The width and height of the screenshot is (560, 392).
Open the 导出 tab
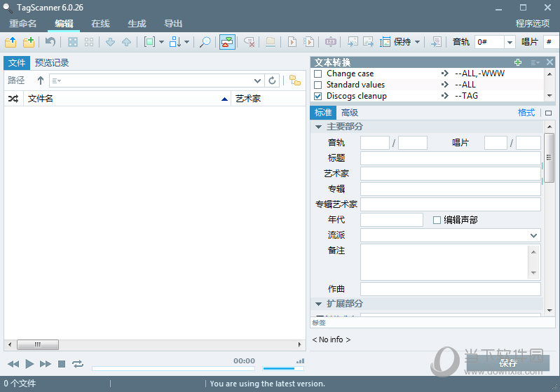point(173,24)
